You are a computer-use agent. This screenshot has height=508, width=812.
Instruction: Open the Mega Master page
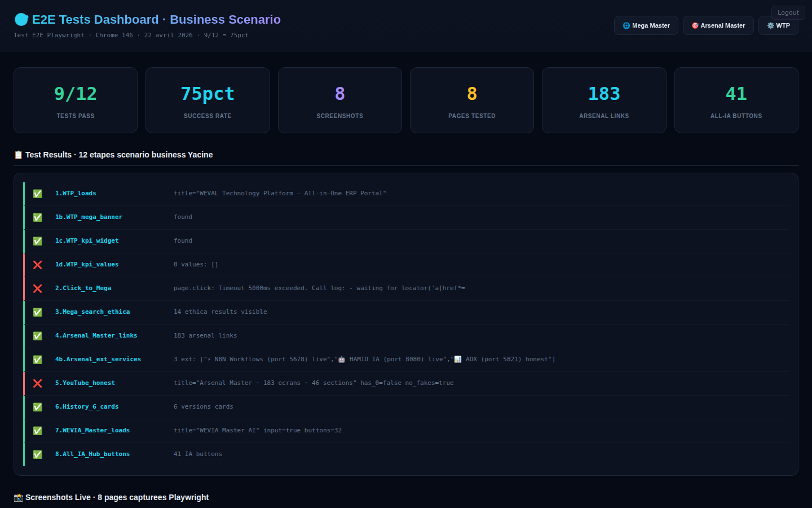click(x=646, y=25)
